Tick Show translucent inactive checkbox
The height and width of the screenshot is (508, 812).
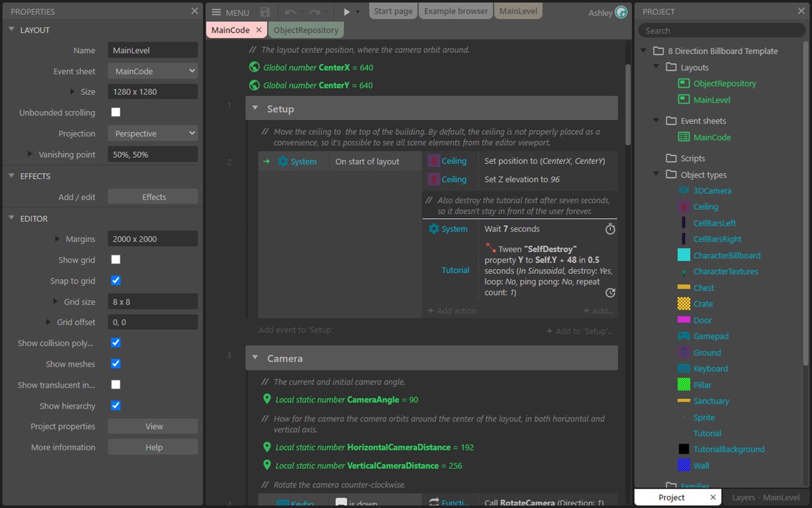[115, 385]
